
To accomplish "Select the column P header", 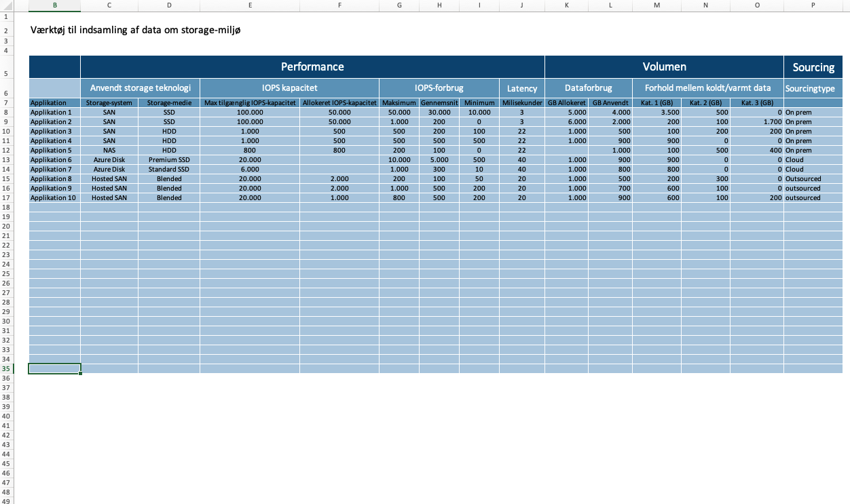I will 813,5.
